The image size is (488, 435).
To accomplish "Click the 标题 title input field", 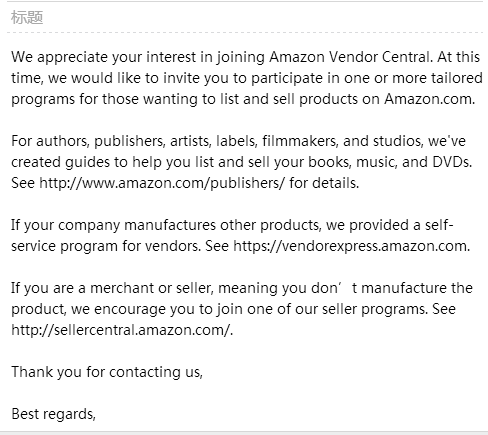I will point(245,17).
